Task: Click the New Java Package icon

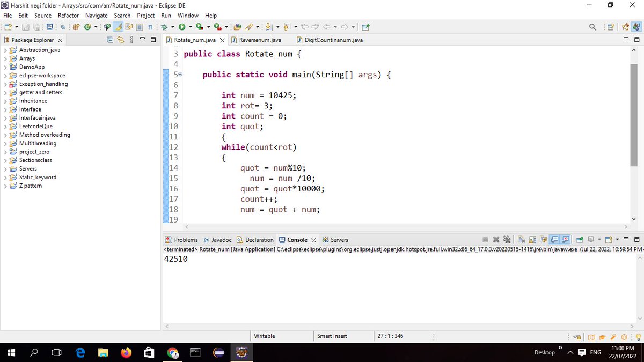Action: tap(75, 27)
